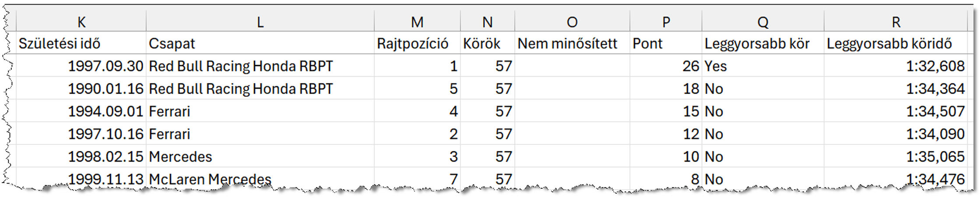Image resolution: width=980 pixels, height=198 pixels.
Task: Select the Születési idő header cell
Action: pos(81,43)
